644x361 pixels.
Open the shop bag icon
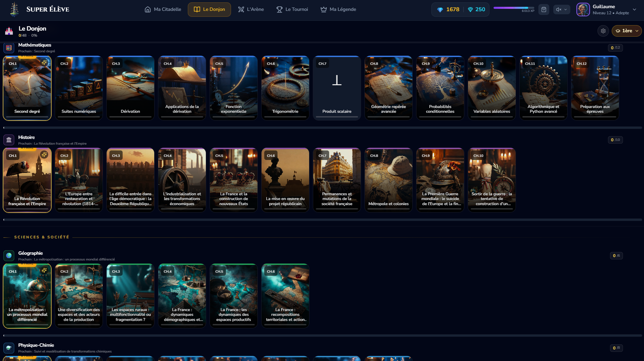(x=544, y=10)
